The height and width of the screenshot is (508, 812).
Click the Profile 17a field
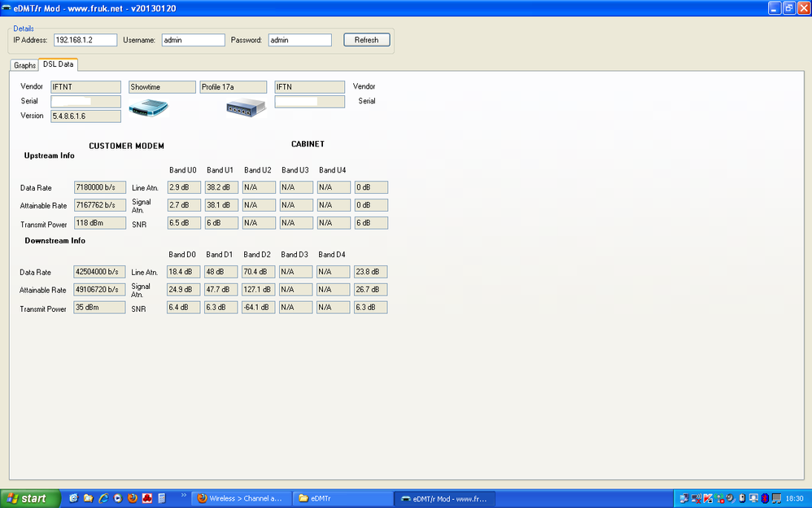tap(234, 87)
